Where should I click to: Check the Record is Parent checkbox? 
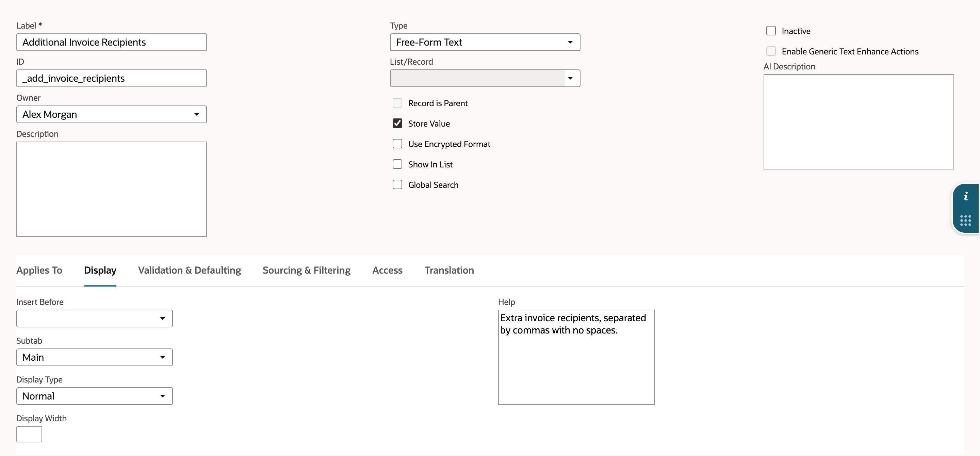pos(397,103)
